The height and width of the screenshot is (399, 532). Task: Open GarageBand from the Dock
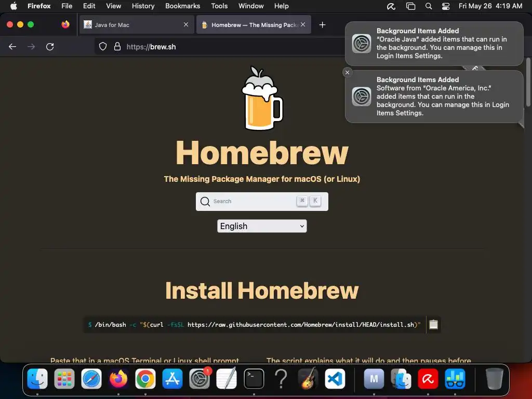point(308,379)
